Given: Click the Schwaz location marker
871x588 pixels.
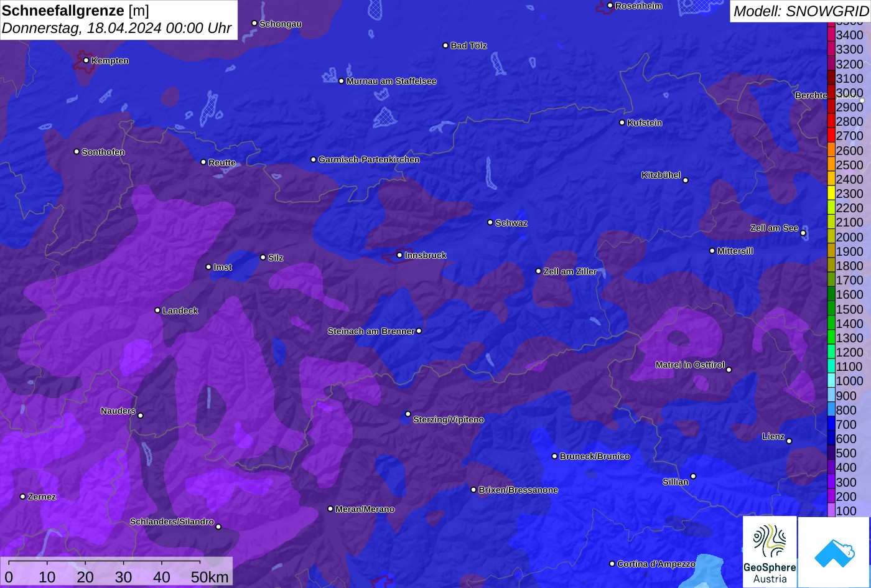Looking at the screenshot, I should coord(490,222).
